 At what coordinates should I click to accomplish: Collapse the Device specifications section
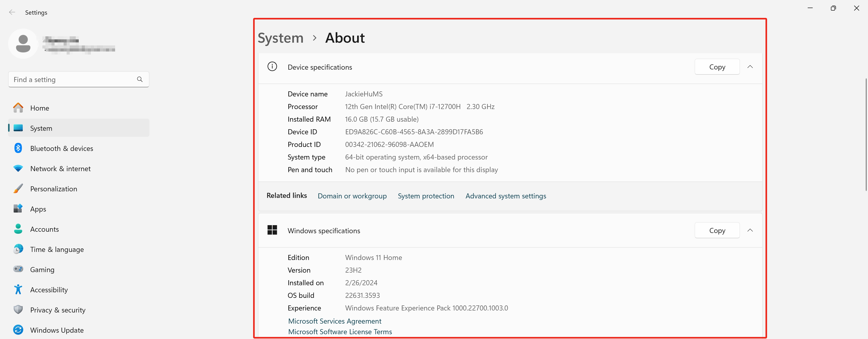point(750,67)
